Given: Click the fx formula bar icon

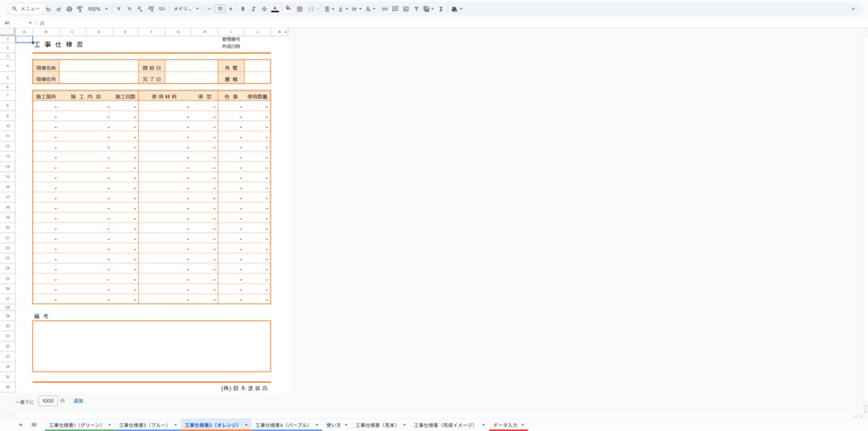Looking at the screenshot, I should [x=42, y=23].
